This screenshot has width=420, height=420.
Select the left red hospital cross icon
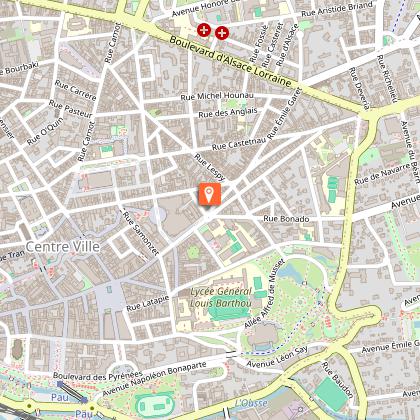[x=204, y=30]
